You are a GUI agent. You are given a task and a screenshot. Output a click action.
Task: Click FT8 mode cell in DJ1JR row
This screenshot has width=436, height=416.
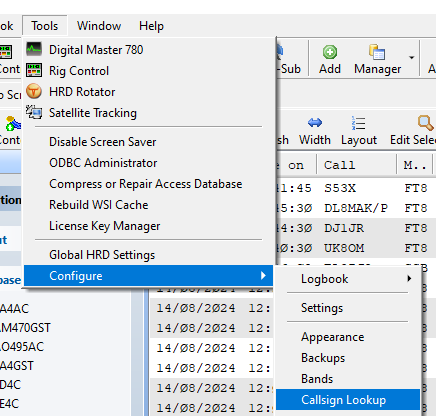(x=416, y=228)
